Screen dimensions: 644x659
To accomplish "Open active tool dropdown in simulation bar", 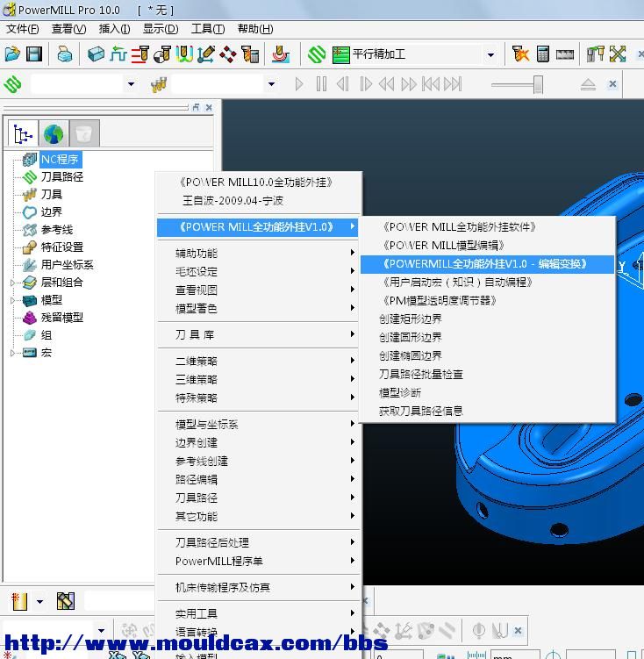I will tap(271, 84).
